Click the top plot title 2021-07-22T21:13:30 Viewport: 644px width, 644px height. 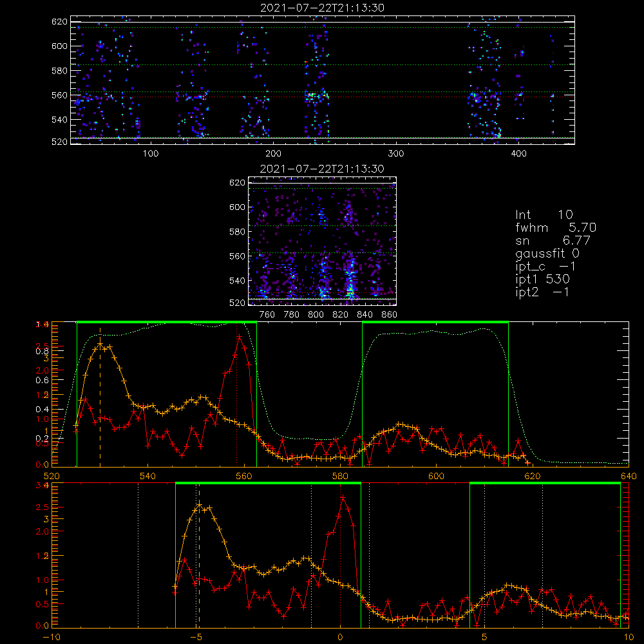[x=323, y=8]
